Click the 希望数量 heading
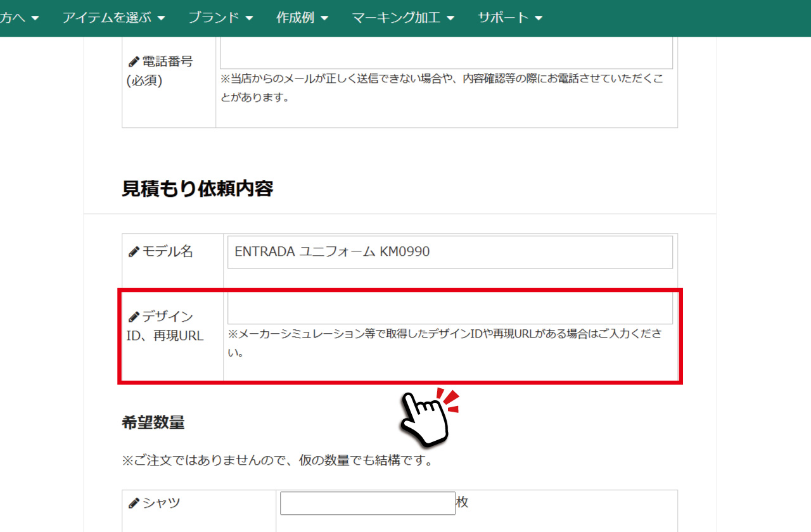The image size is (811, 532). point(153,422)
